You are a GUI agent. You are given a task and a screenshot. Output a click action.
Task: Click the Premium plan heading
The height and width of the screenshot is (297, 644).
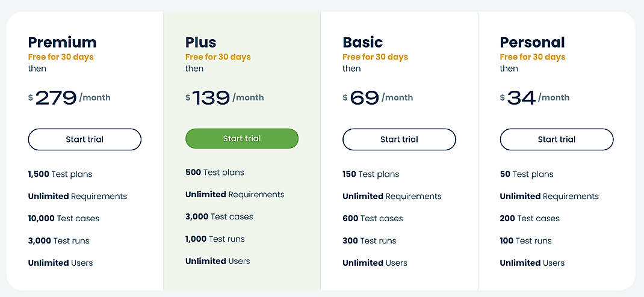[62, 42]
